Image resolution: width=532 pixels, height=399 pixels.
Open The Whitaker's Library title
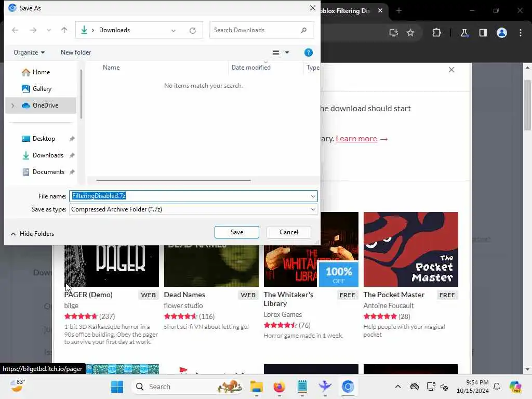tap(288, 299)
